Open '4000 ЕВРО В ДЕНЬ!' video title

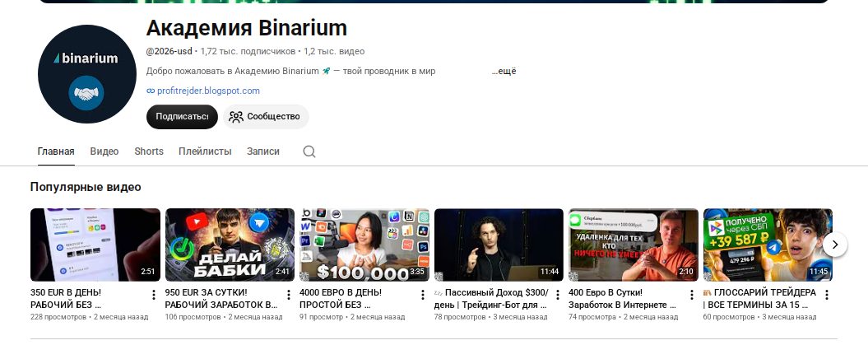pos(341,299)
